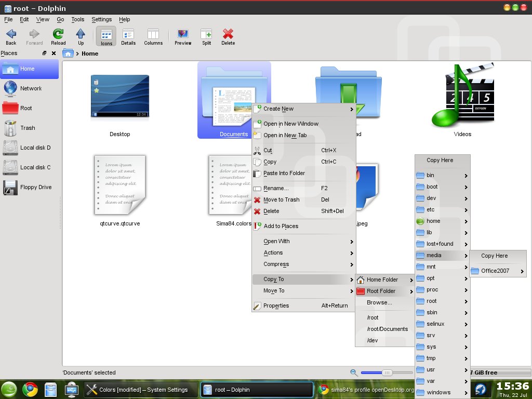
Task: Open Trash in Places panel
Action: point(30,128)
